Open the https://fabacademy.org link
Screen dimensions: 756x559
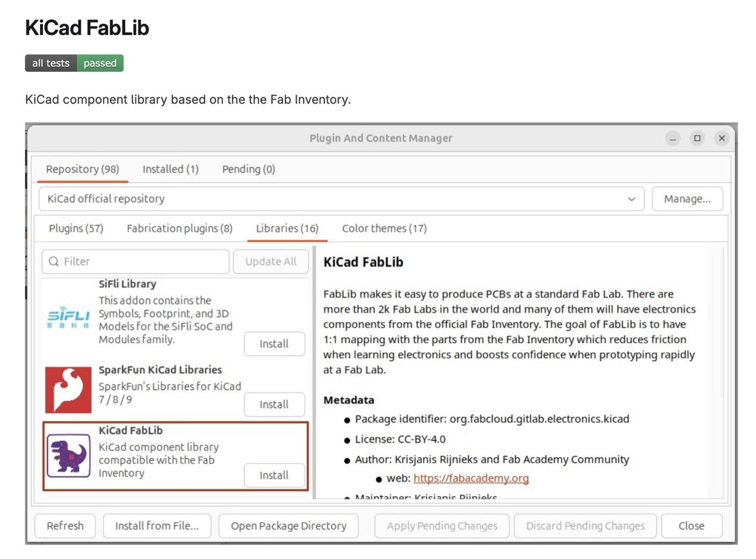pos(471,479)
